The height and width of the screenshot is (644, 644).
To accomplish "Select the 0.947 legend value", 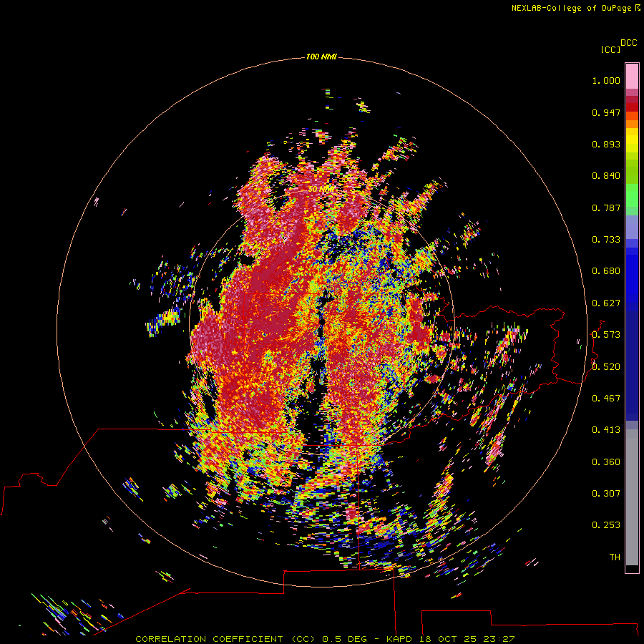I will pos(606,112).
